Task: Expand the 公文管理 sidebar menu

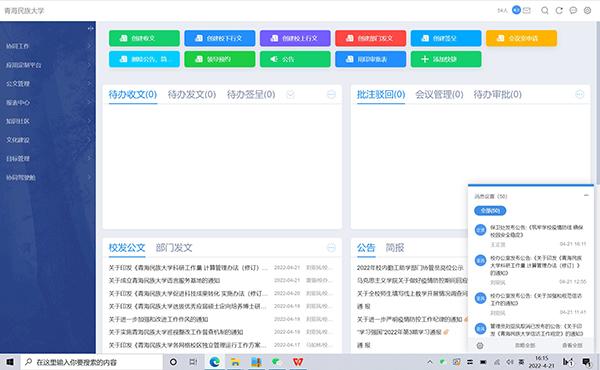Action: (x=48, y=83)
